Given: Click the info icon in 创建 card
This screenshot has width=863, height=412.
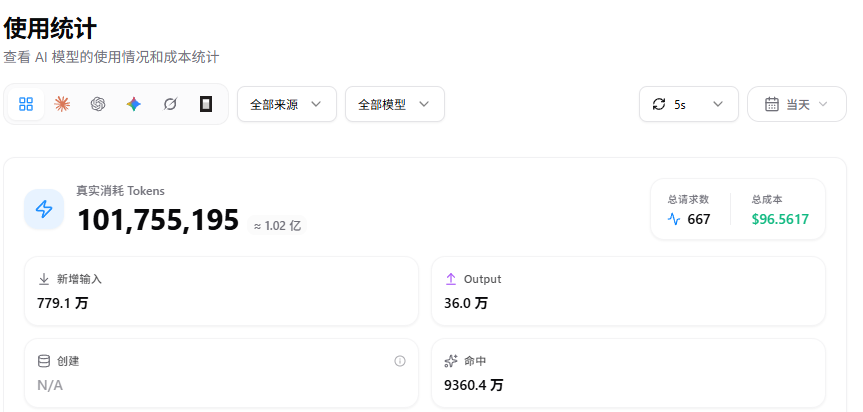Looking at the screenshot, I should pyautogui.click(x=400, y=361).
